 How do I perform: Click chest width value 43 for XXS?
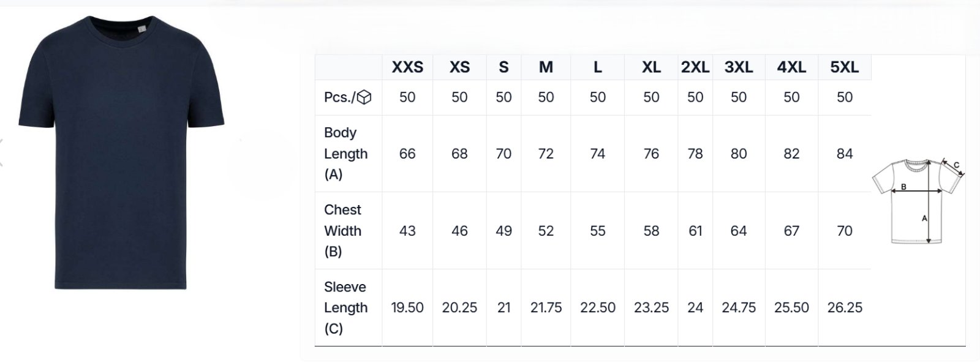(x=407, y=231)
